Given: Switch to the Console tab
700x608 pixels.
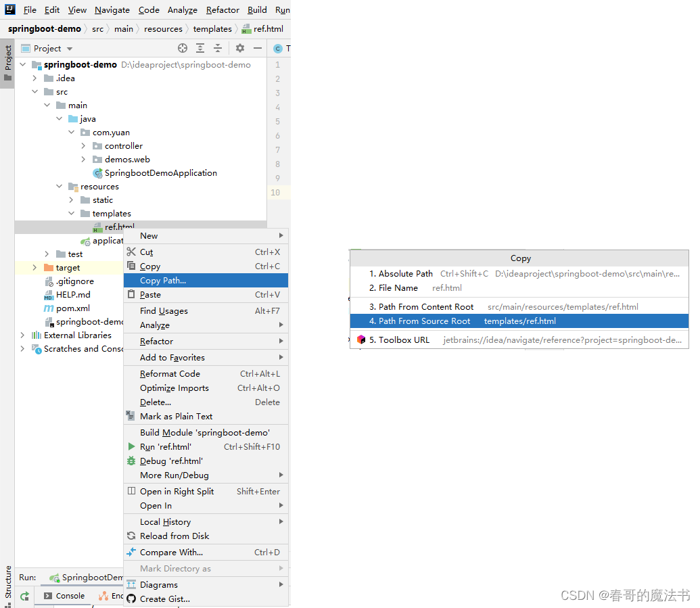Looking at the screenshot, I should [x=70, y=596].
